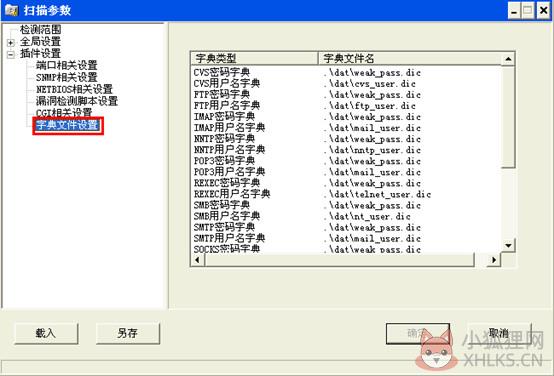Select the SMB用户名字典 row
Viewport: 554px width, 376px height.
point(346,216)
